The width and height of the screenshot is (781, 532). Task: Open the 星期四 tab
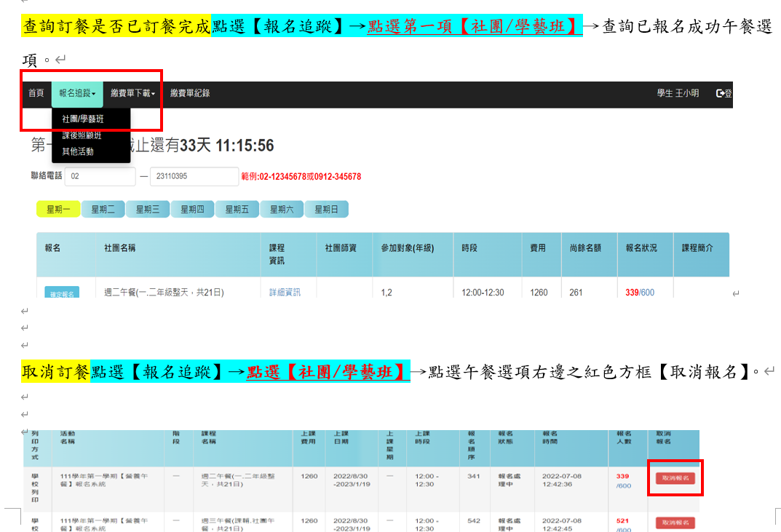point(192,210)
